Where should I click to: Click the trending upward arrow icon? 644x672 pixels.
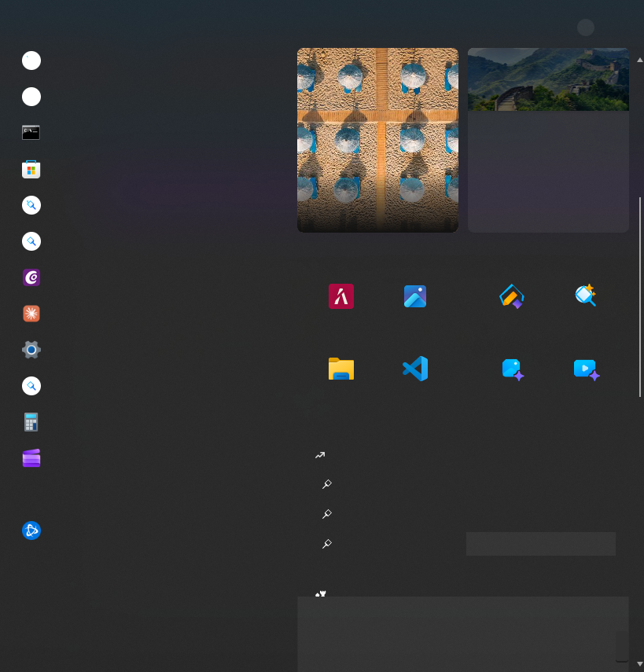pos(320,455)
